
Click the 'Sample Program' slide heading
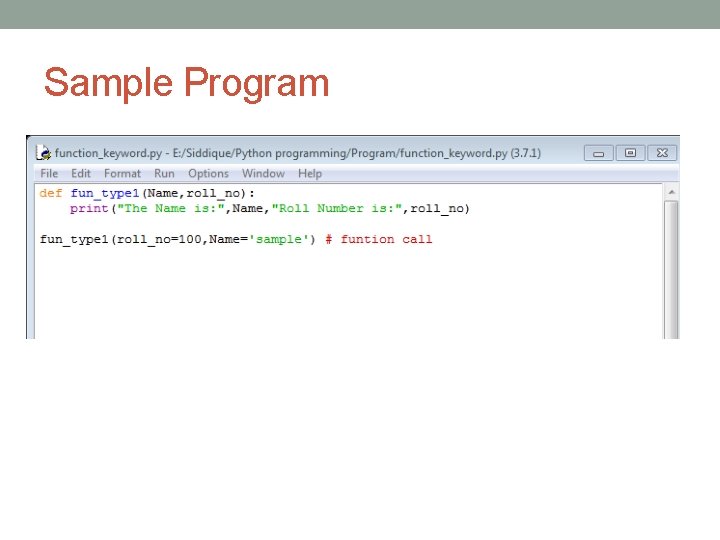[x=186, y=83]
